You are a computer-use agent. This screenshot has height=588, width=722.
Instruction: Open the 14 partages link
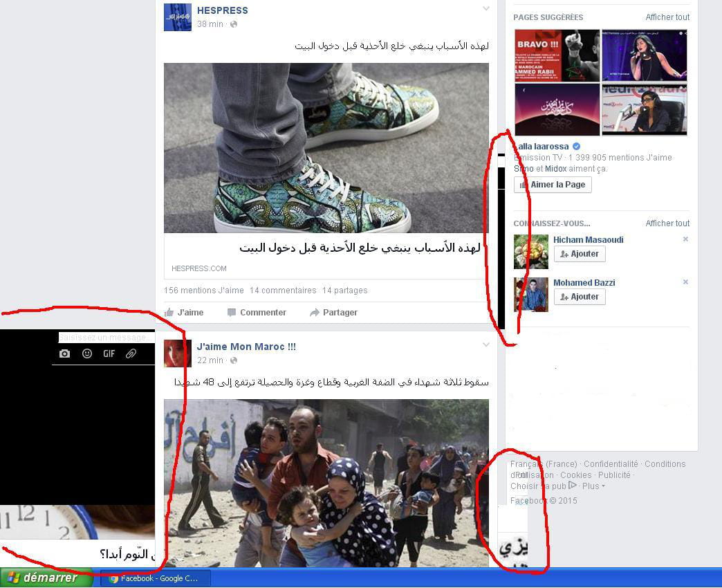tap(345, 291)
